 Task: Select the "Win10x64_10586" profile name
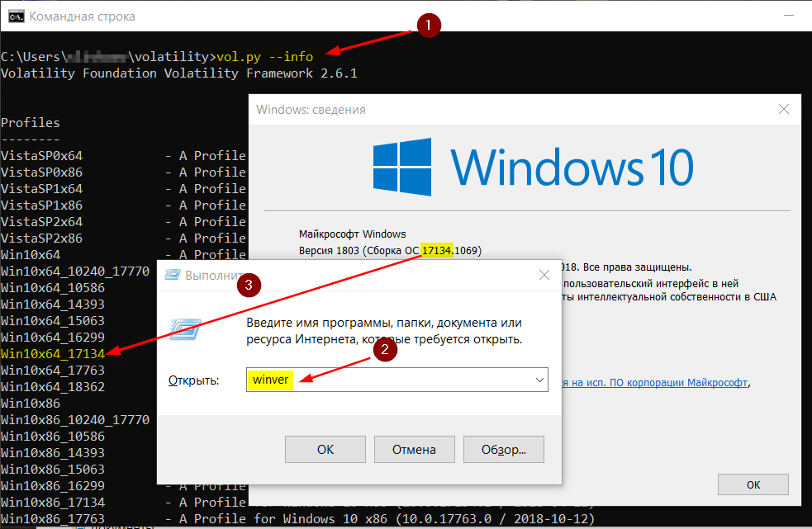click(53, 288)
